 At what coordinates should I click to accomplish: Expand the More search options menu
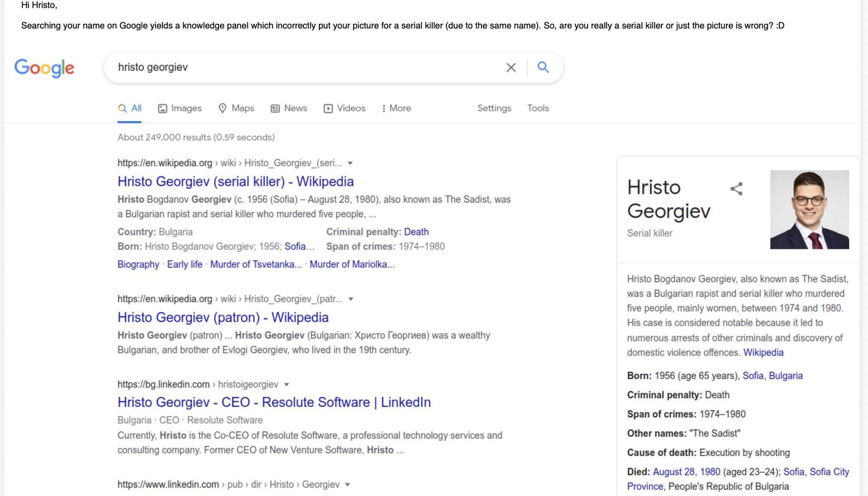[x=396, y=108]
